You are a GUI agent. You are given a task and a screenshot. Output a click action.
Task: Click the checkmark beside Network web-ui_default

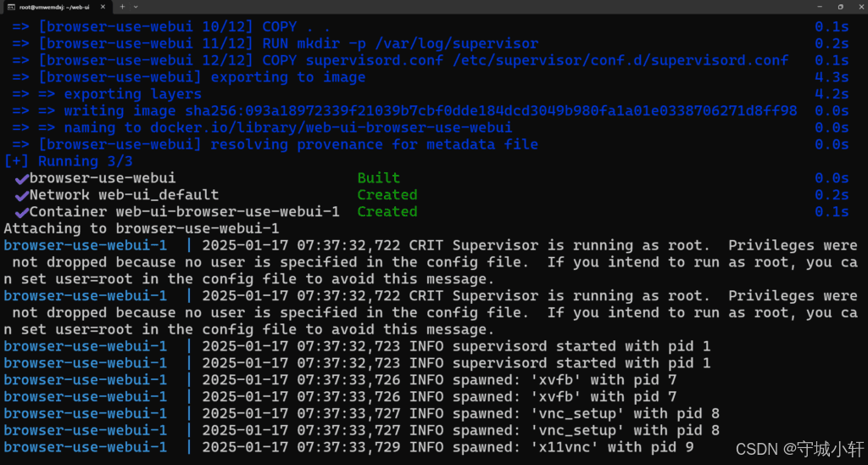(21, 196)
